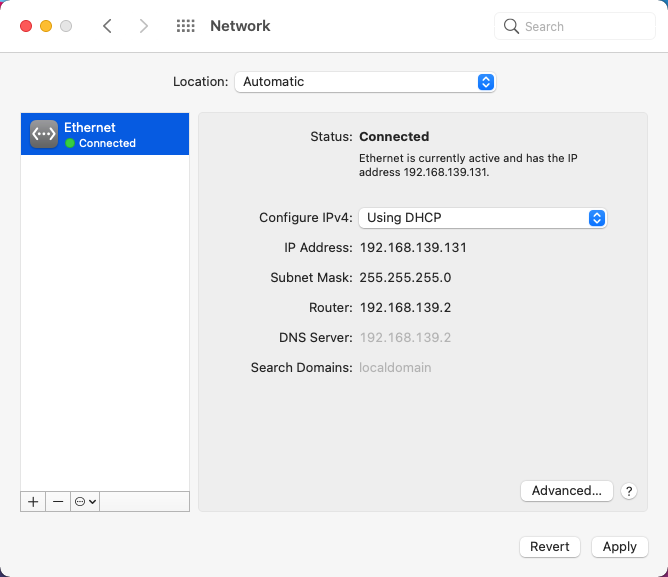
Task: Expand the Configure IPv4 dropdown
Action: coord(483,218)
